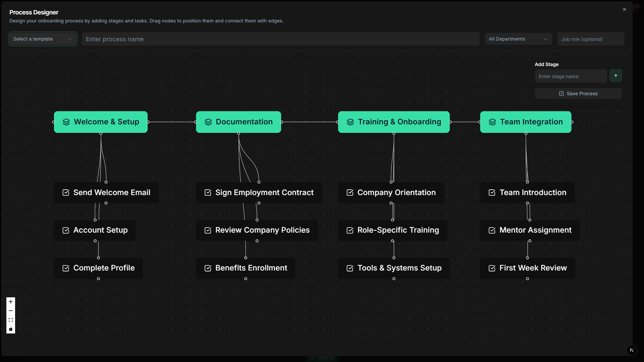
Task: Click the green plus to add a stage
Action: point(616,75)
